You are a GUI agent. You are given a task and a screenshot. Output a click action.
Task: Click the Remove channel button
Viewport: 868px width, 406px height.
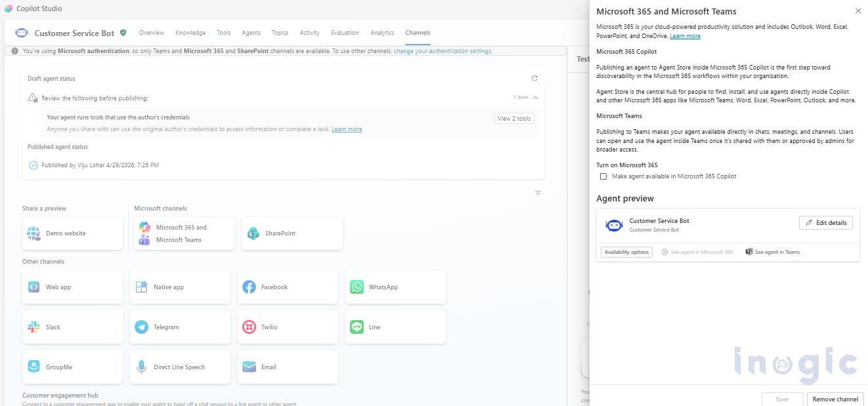[835, 399]
